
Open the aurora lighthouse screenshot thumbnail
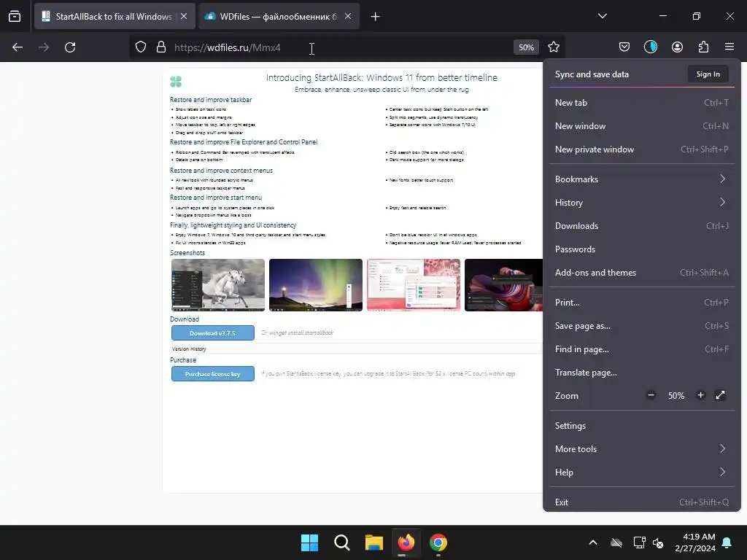click(316, 285)
